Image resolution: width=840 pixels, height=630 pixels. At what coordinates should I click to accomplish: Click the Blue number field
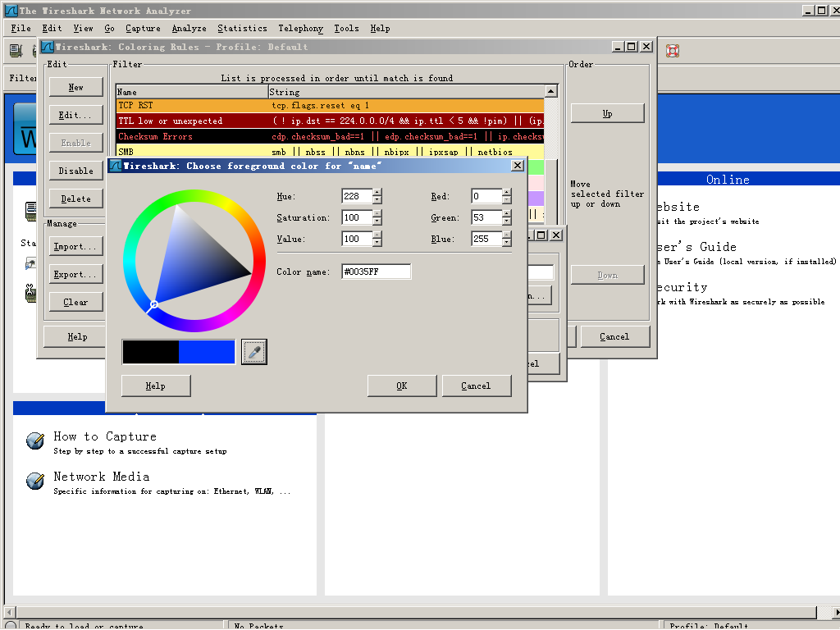[x=487, y=239]
